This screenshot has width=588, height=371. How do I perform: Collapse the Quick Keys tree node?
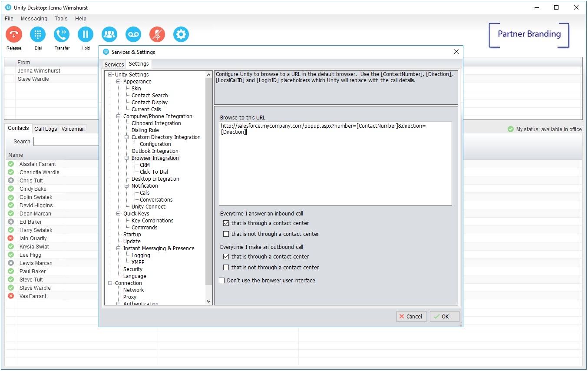pos(119,214)
